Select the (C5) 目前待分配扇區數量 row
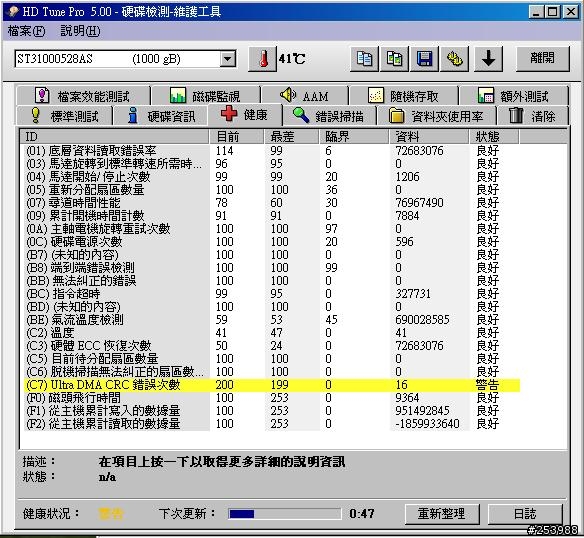584x538 pixels. click(x=272, y=359)
